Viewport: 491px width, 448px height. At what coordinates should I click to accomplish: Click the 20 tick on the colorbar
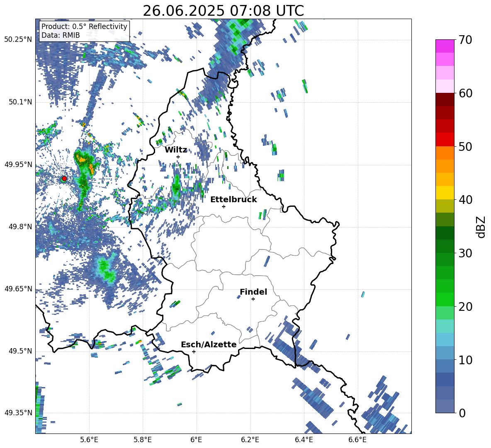pos(465,307)
